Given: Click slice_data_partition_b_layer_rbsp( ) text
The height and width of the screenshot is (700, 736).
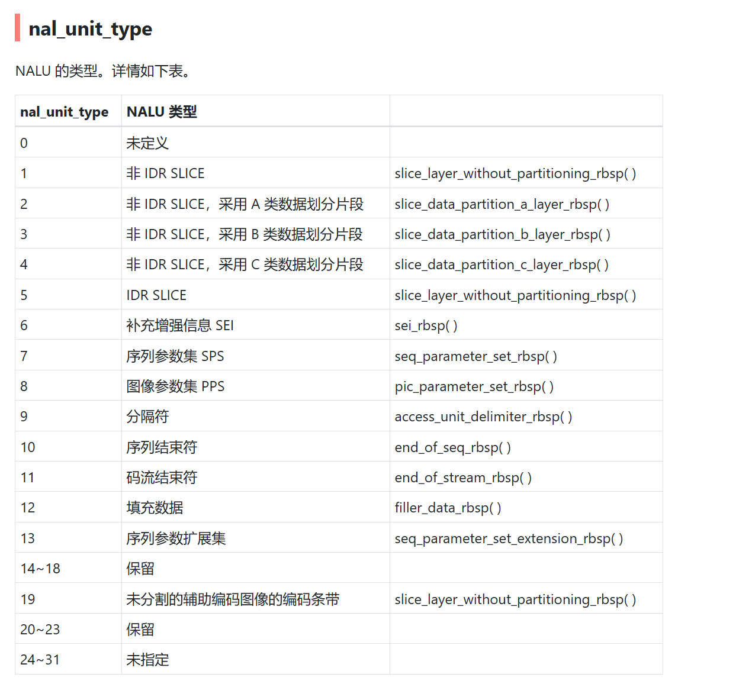Looking at the screenshot, I should (502, 234).
